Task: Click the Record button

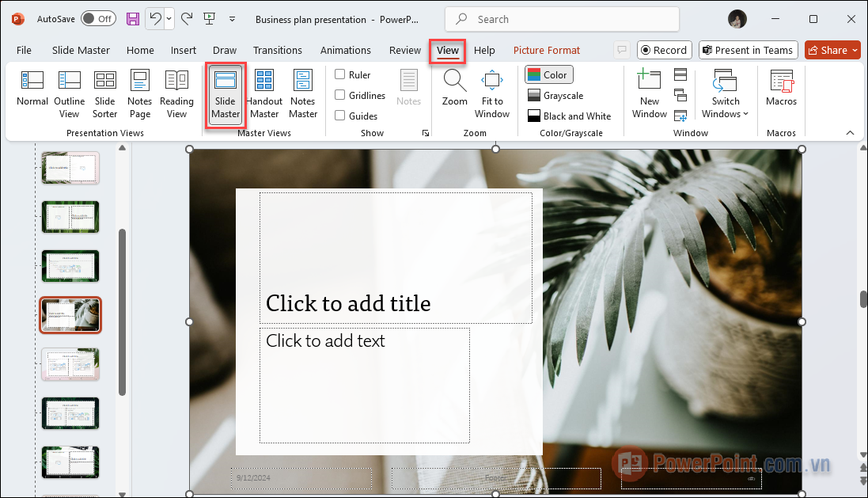Action: click(664, 50)
